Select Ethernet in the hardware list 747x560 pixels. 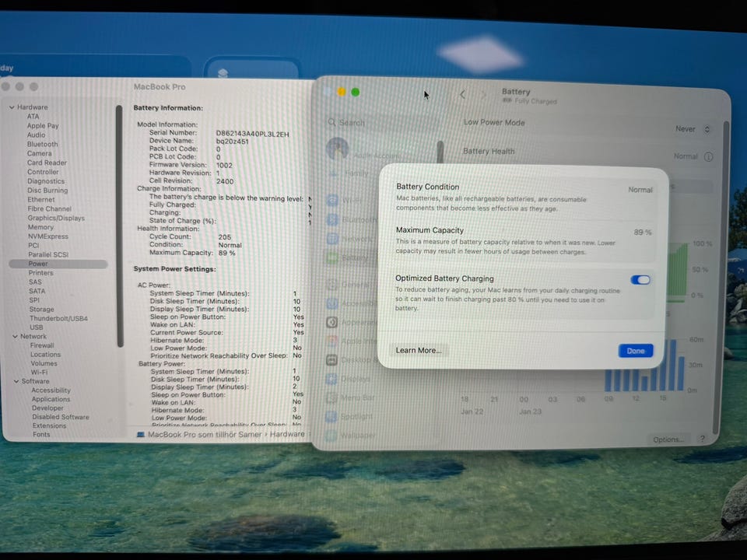41,200
